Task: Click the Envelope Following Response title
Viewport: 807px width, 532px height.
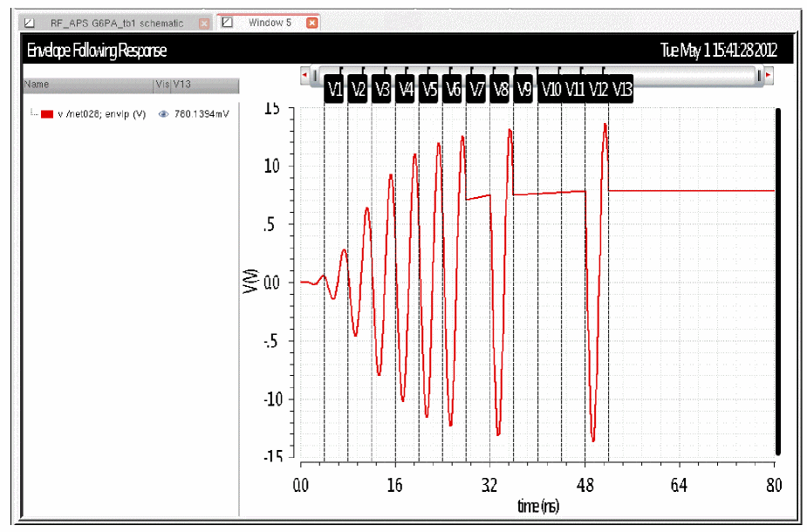Action: [97, 51]
